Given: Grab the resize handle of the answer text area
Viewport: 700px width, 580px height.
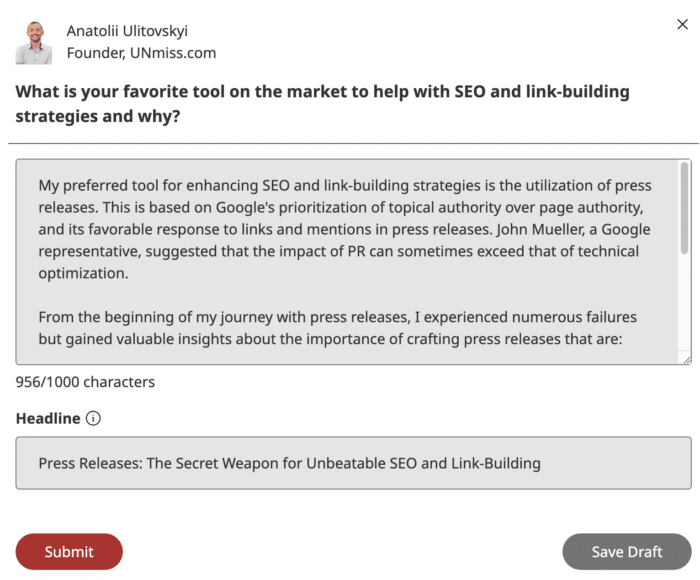Looking at the screenshot, I should [686, 359].
